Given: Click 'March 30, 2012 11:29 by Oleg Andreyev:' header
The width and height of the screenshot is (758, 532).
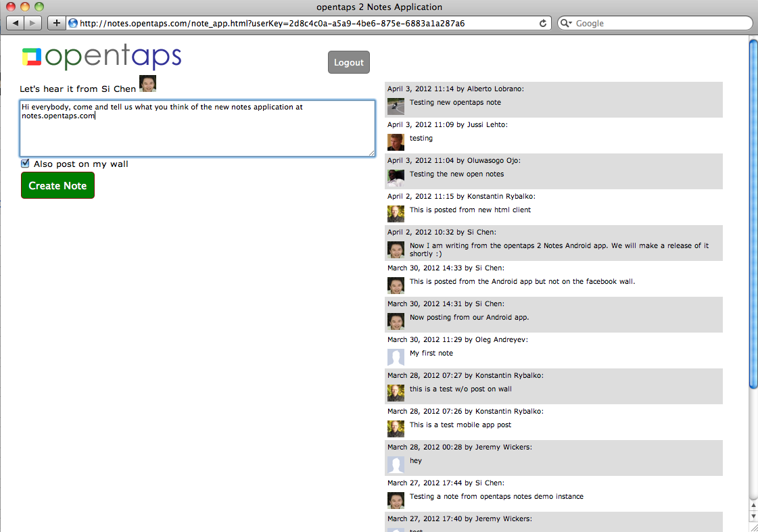Looking at the screenshot, I should click(x=457, y=340).
